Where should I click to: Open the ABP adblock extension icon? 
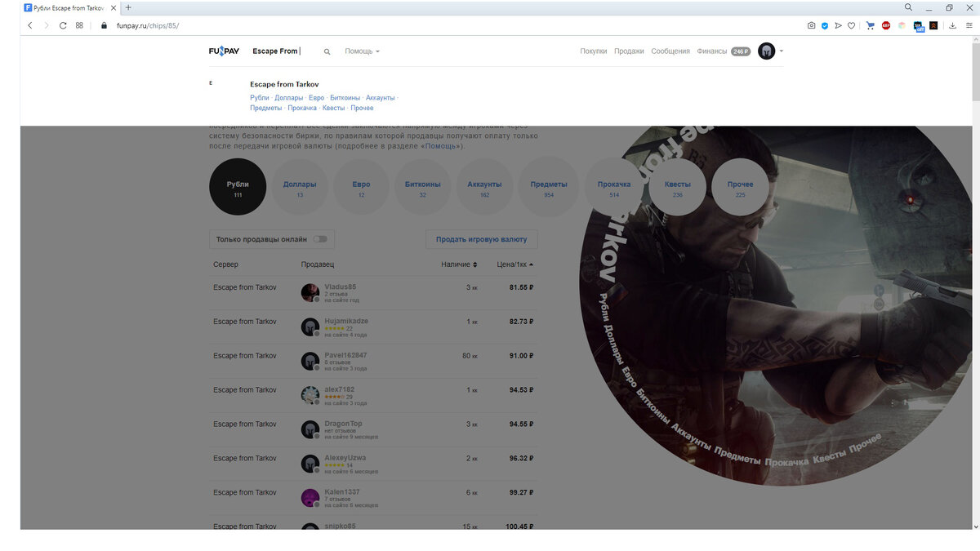pos(886,25)
